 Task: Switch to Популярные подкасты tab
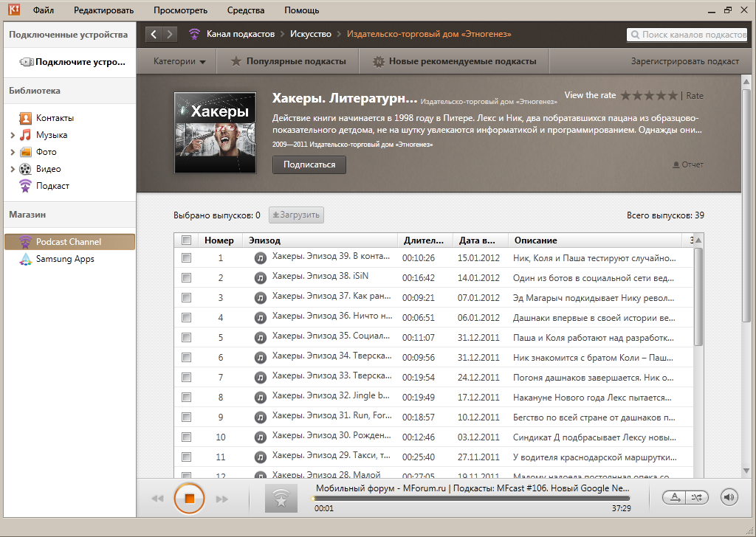(x=288, y=61)
